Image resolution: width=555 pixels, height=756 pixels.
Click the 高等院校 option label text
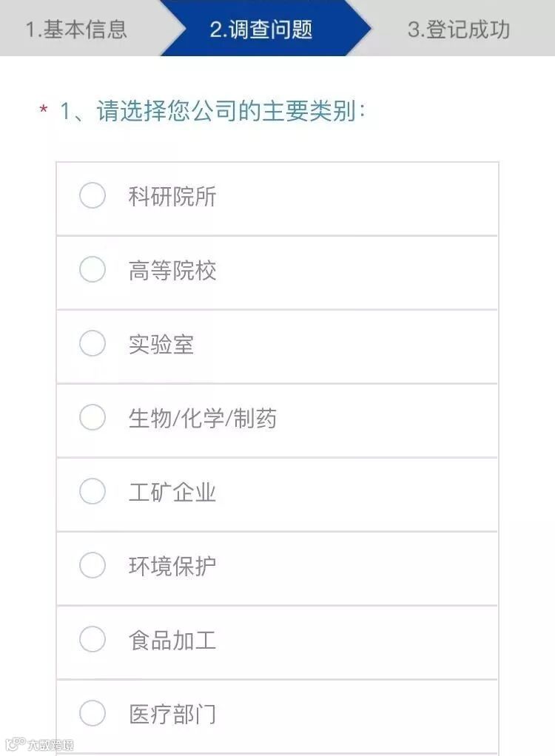pos(172,270)
